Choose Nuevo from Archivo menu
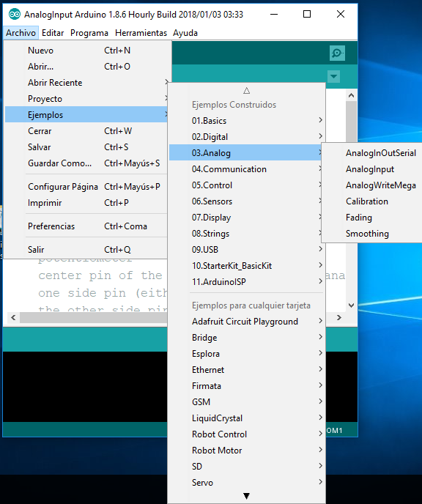 (x=86, y=51)
